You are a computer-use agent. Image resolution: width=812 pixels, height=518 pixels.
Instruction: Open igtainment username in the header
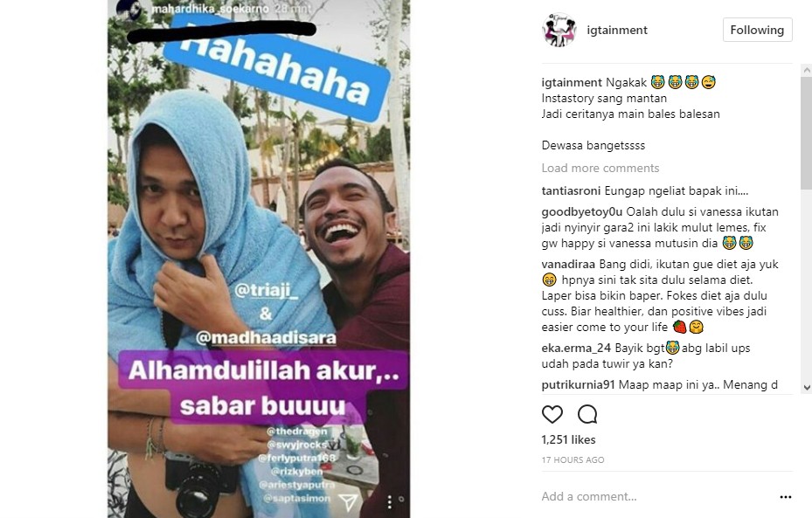click(617, 30)
